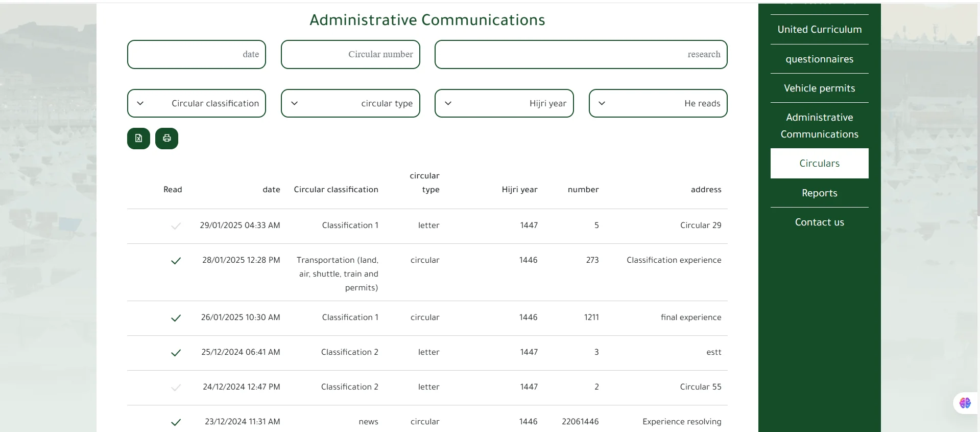Toggle read checkmark for Experience resolving row

point(176,422)
